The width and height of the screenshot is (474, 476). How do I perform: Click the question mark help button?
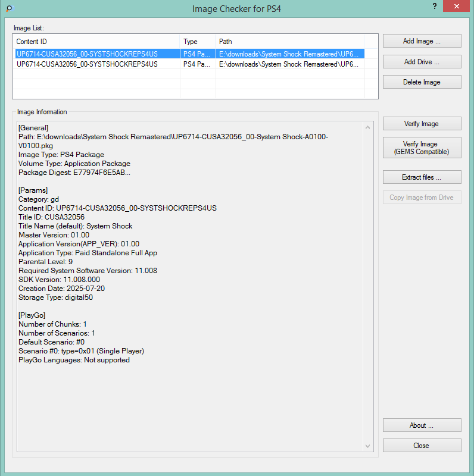click(x=435, y=6)
